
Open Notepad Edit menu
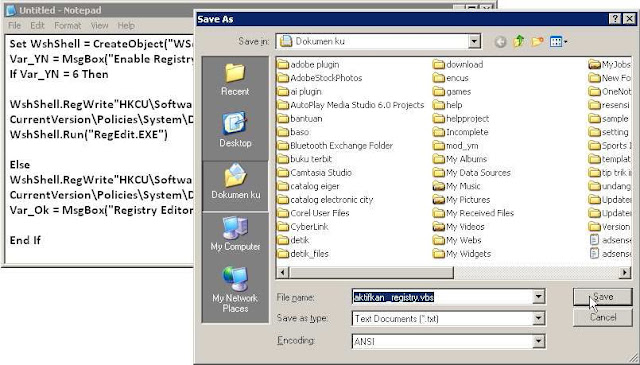37,25
